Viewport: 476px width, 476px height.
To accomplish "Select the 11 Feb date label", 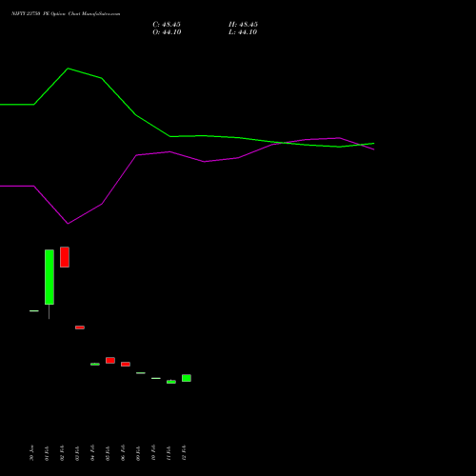I will (169, 453).
